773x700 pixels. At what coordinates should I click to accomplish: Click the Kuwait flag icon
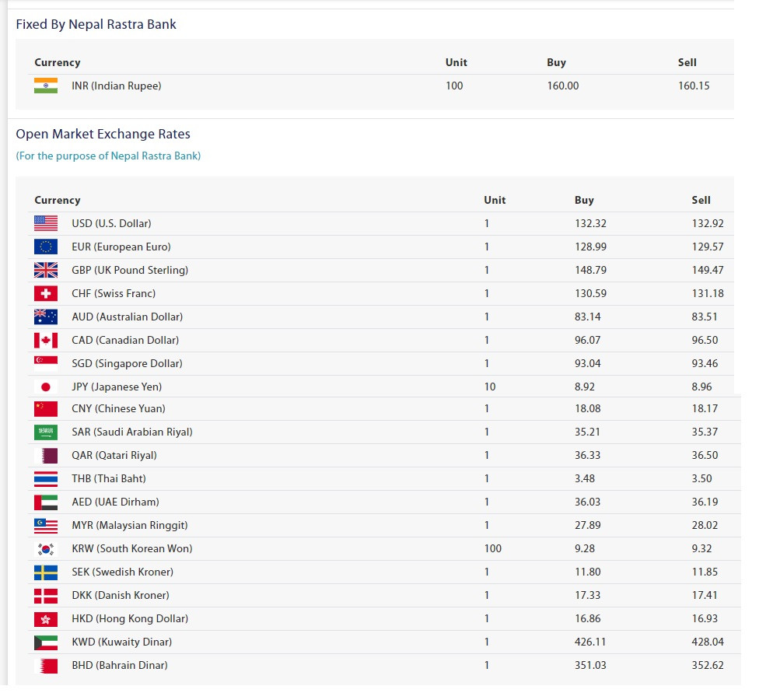pos(46,642)
